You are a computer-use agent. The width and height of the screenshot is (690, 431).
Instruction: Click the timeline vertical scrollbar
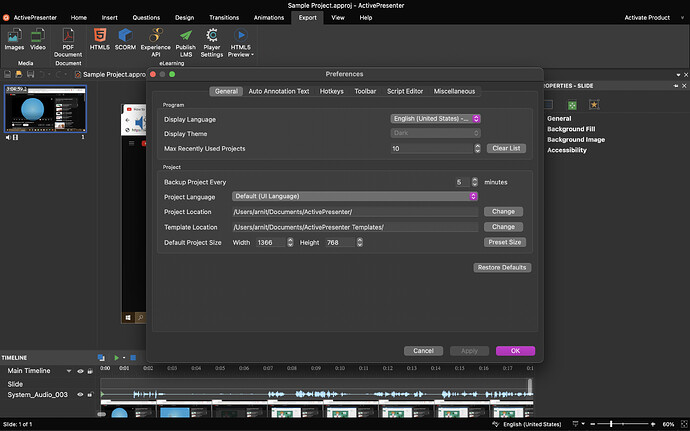click(x=530, y=387)
